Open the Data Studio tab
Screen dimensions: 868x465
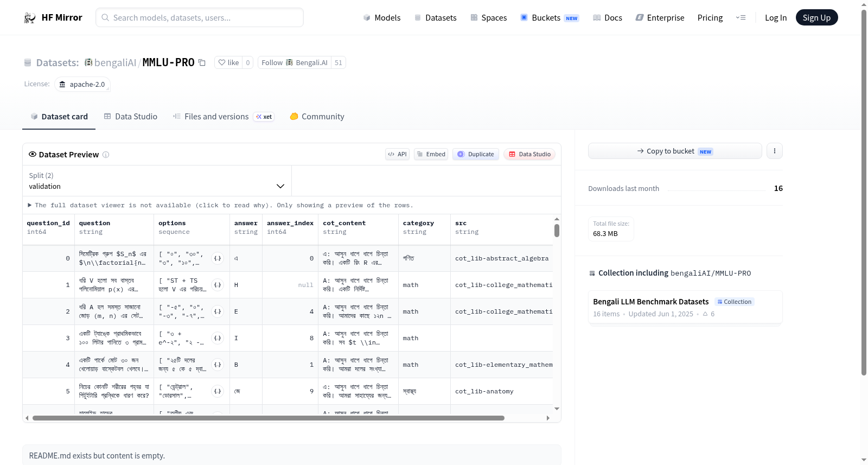pos(130,117)
